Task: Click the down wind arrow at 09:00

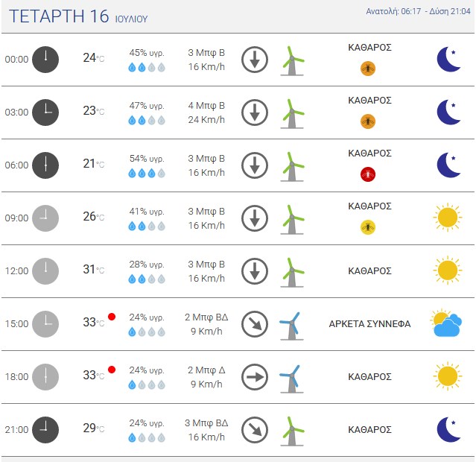Action: pos(255,218)
